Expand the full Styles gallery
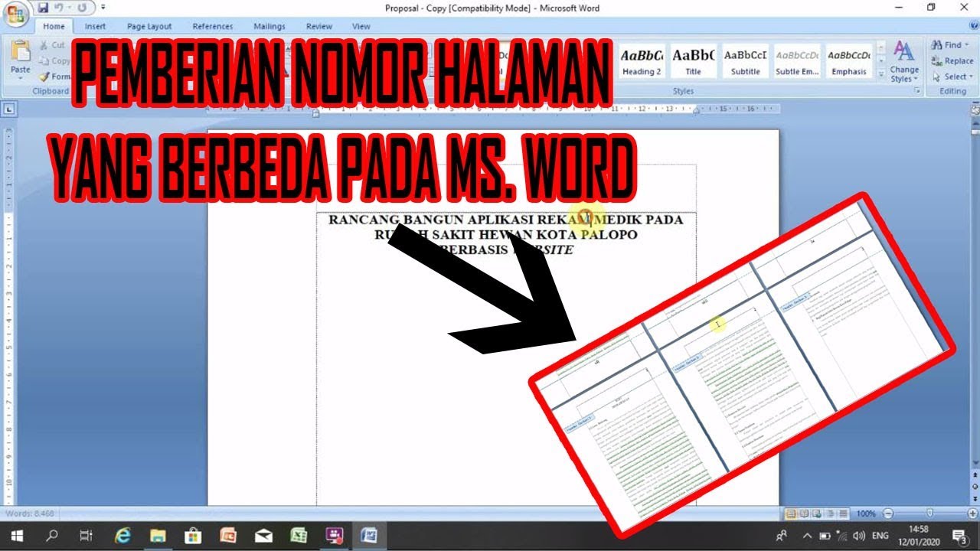 click(880, 74)
